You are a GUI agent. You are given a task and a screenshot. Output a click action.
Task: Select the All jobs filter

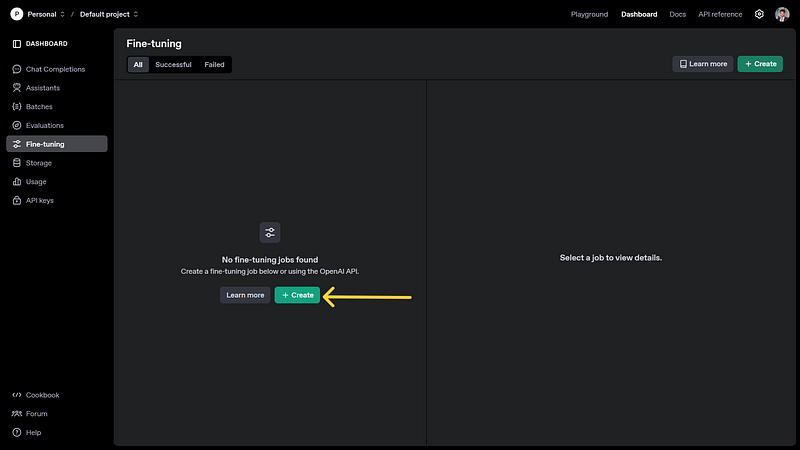click(x=138, y=65)
